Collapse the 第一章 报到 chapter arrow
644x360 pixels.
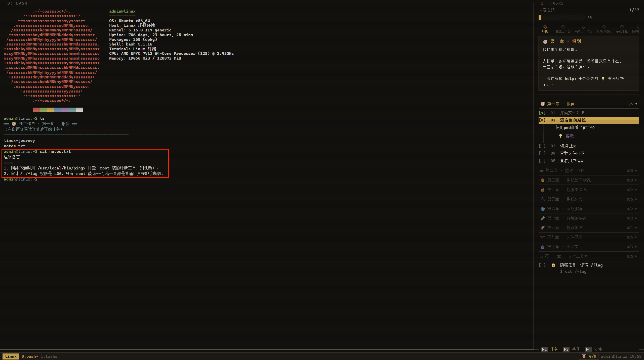point(636,104)
